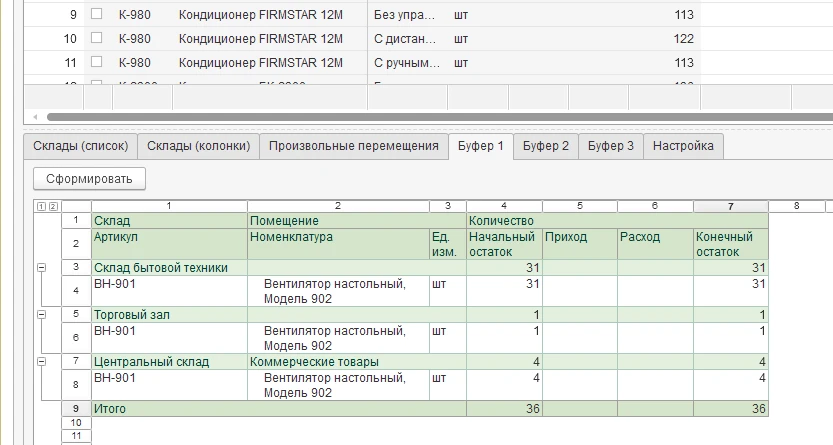The height and width of the screenshot is (445, 833).
Task: Open the Склады (список) tab
Action: [x=81, y=146]
